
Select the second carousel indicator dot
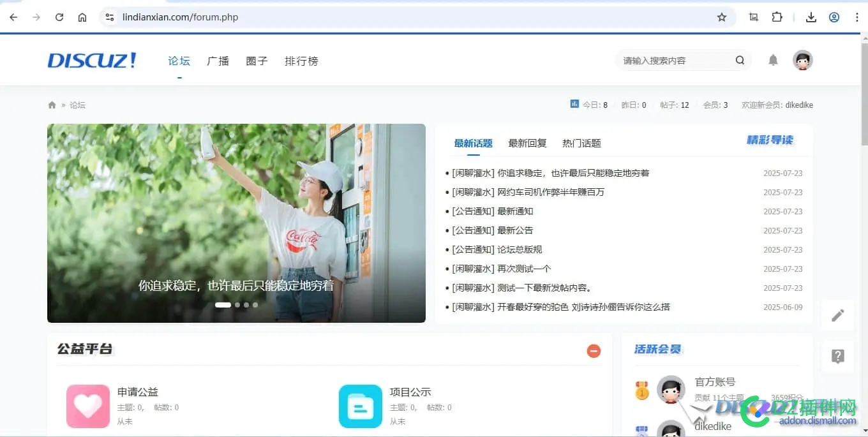[x=237, y=305]
